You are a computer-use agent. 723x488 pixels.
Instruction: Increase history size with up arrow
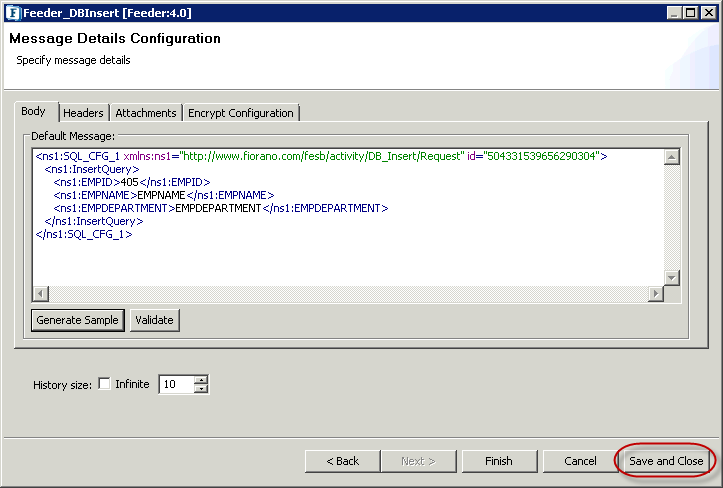(201, 379)
